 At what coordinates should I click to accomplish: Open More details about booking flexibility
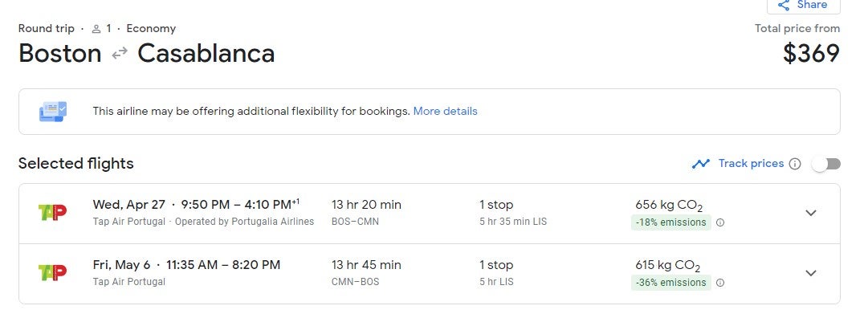pos(445,112)
